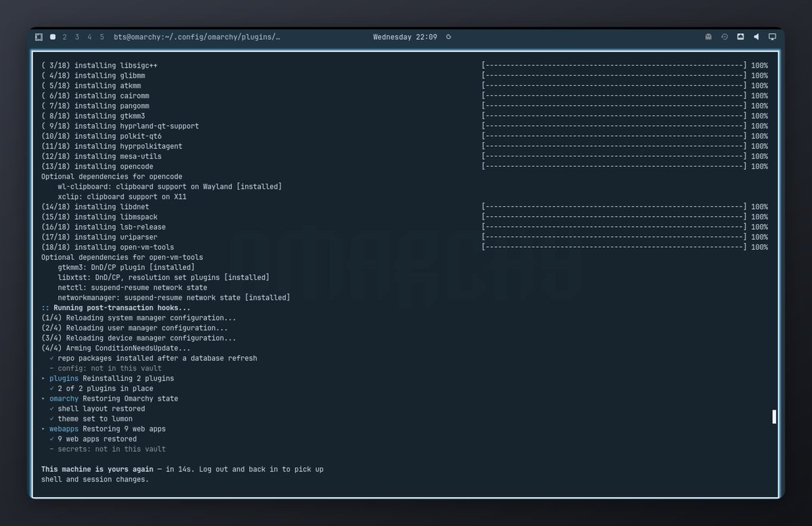The image size is (812, 526).
Task: Click 'Optional dependencies for opencode' line
Action: point(112,177)
